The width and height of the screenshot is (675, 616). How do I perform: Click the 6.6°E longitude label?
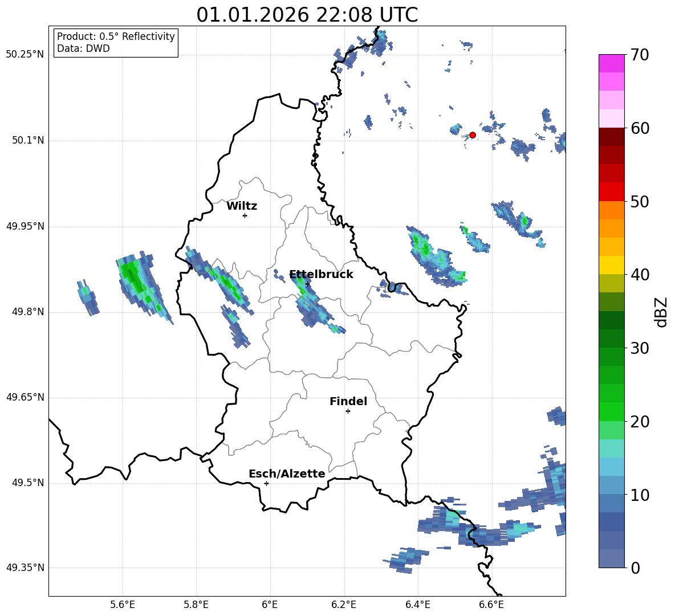coord(491,605)
